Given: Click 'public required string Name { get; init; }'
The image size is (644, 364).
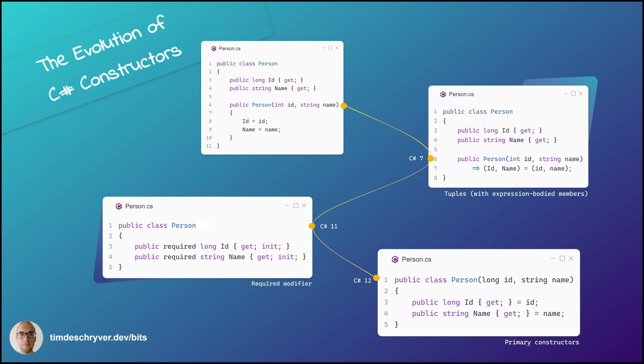Looking at the screenshot, I should (220, 257).
